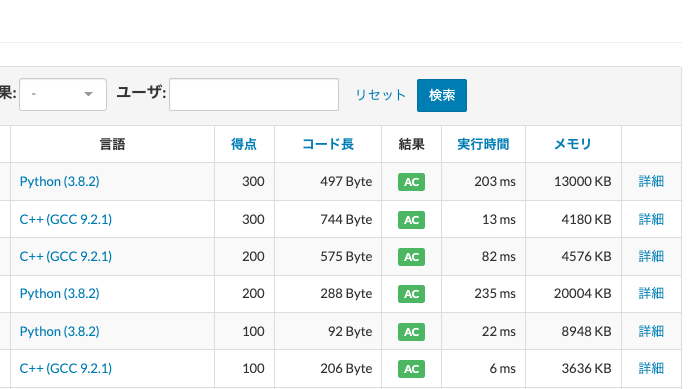Open 詳細 for the 575 Byte submission
Viewport: 696px width, 389px height.
coord(651,256)
